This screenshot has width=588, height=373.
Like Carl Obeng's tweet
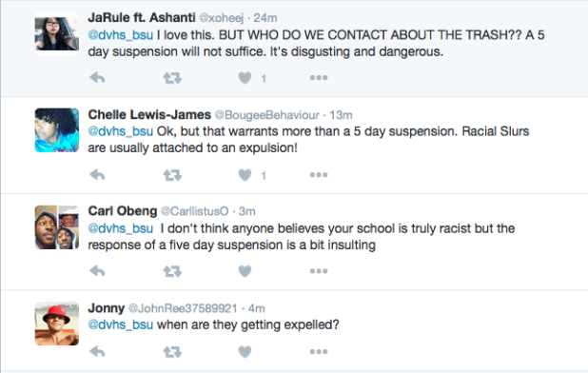point(245,270)
